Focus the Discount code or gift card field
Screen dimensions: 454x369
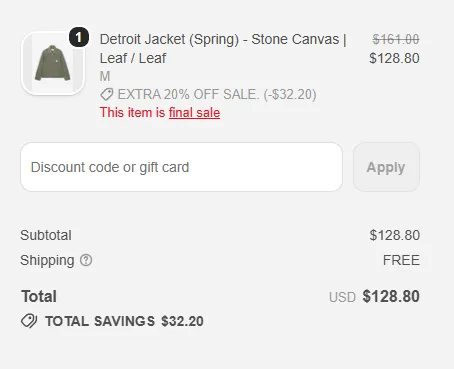pos(181,167)
